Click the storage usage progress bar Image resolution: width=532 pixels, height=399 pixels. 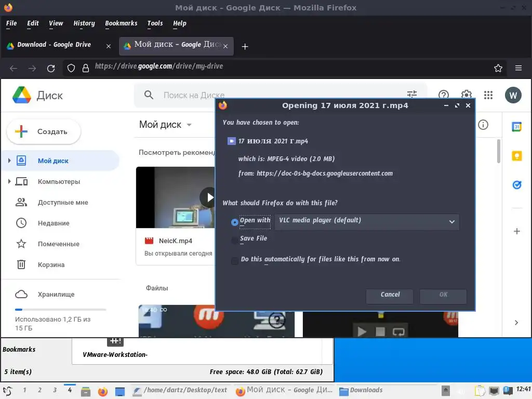pos(60,310)
